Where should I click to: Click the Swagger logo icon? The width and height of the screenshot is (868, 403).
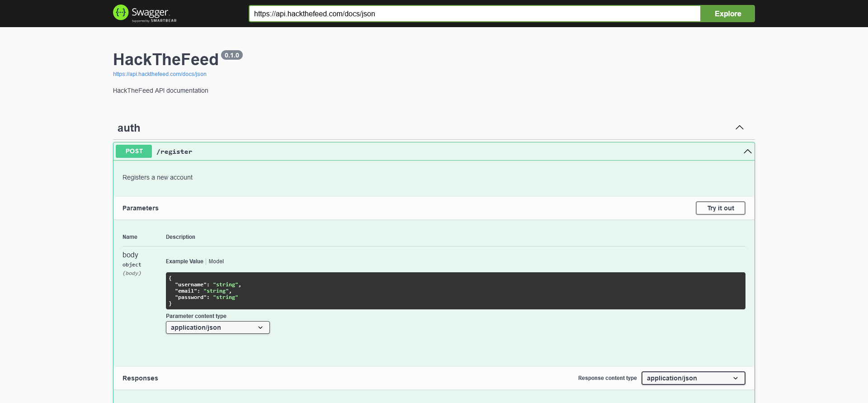point(121,13)
